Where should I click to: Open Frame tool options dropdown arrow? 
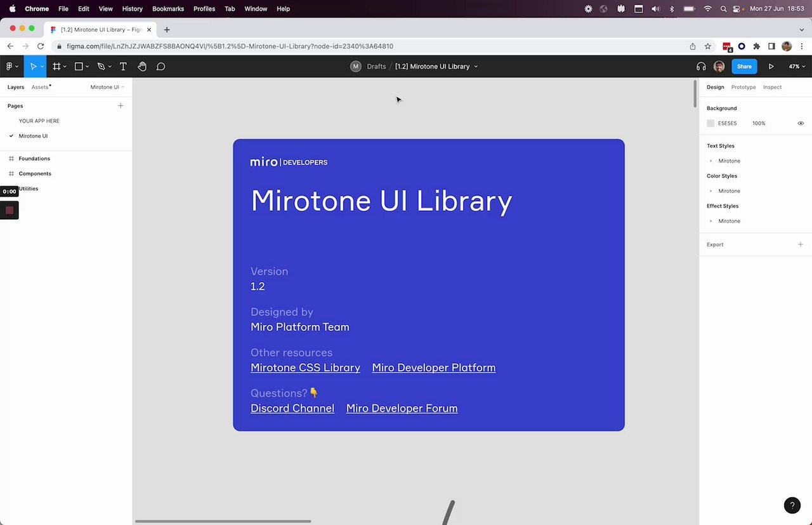tap(65, 67)
